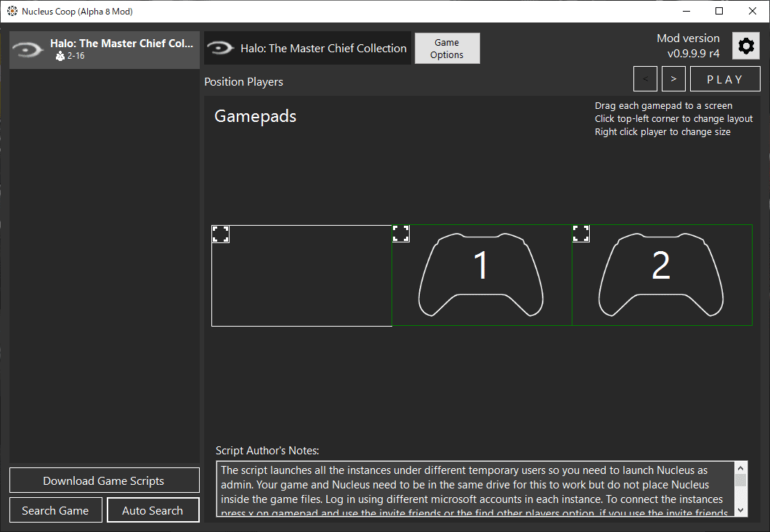
Task: Click 'Drag each gamepad to a screen' hint
Action: coord(663,105)
